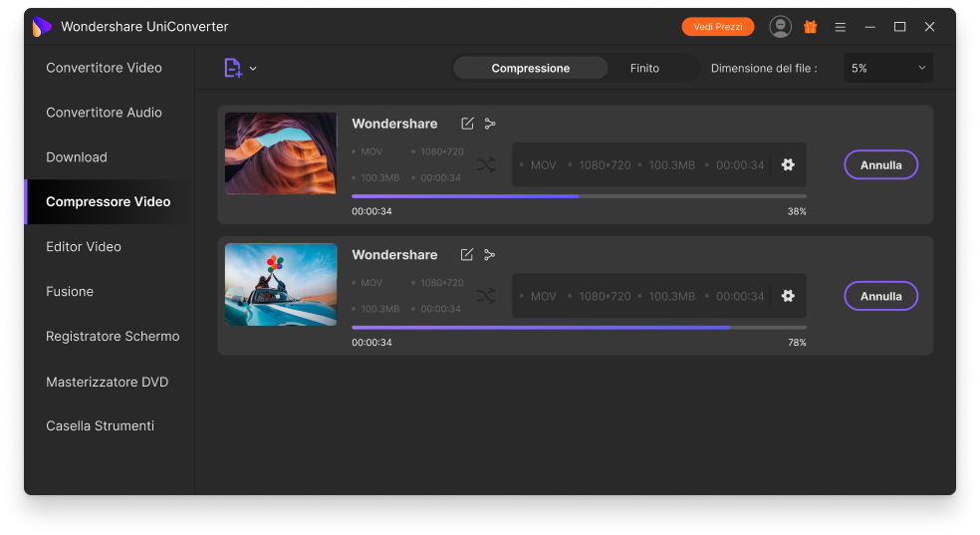
Task: Click the 78% progress value
Action: coord(797,343)
